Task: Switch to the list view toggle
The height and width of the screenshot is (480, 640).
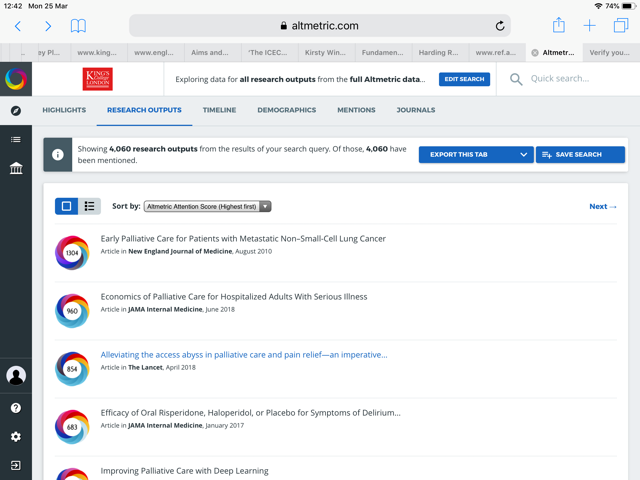Action: tap(89, 206)
